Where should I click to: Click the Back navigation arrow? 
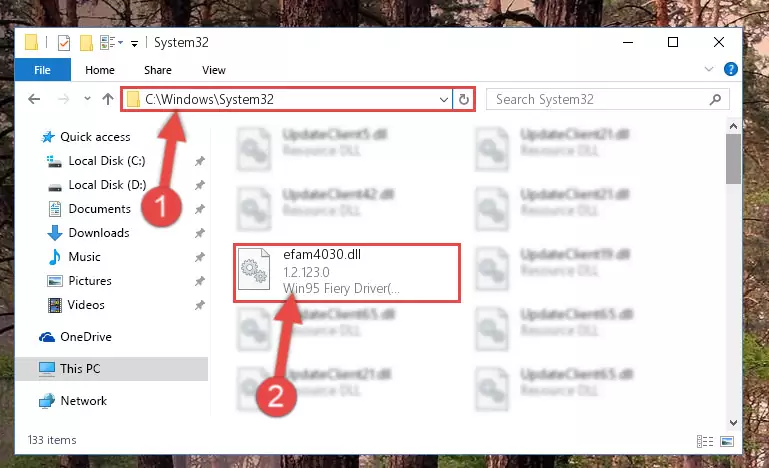click(x=34, y=100)
